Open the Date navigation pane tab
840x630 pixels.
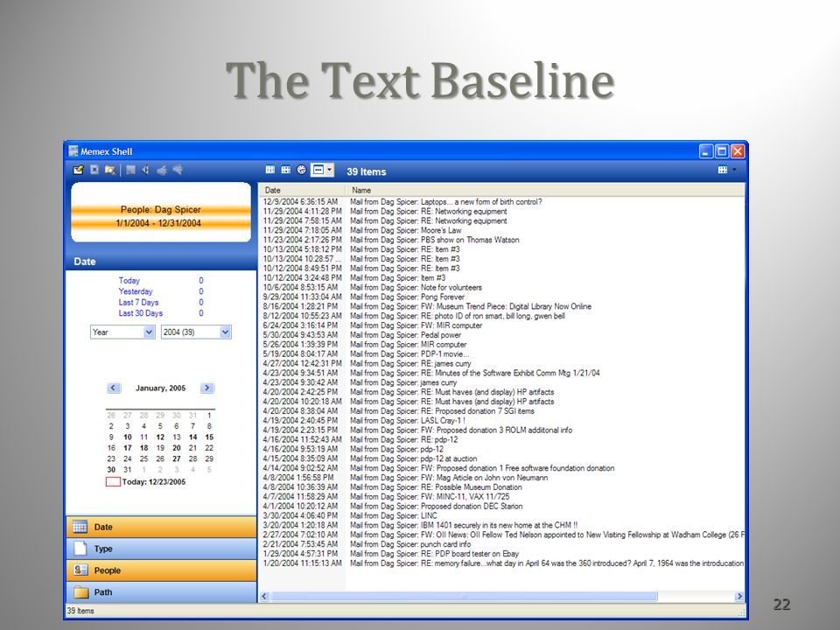(x=161, y=527)
